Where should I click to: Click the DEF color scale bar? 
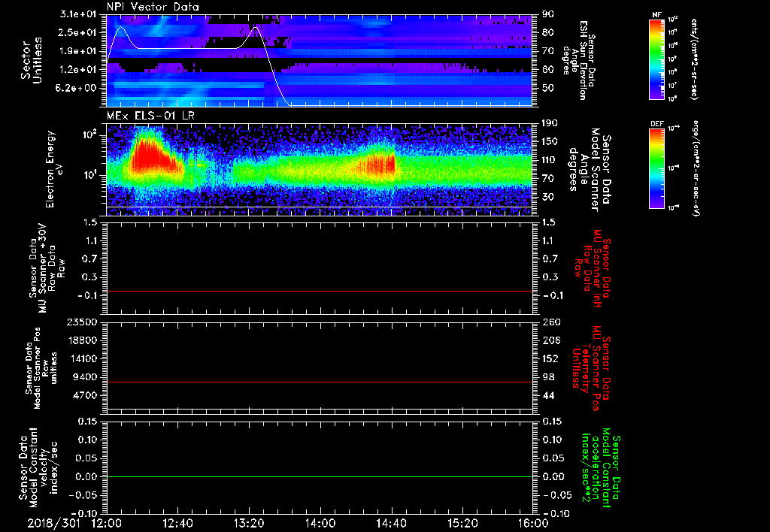point(657,169)
